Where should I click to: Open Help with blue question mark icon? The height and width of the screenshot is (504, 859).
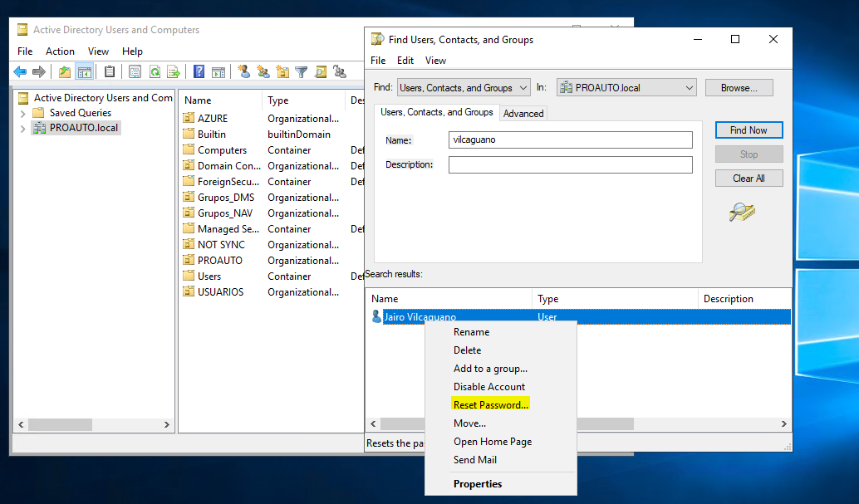199,71
